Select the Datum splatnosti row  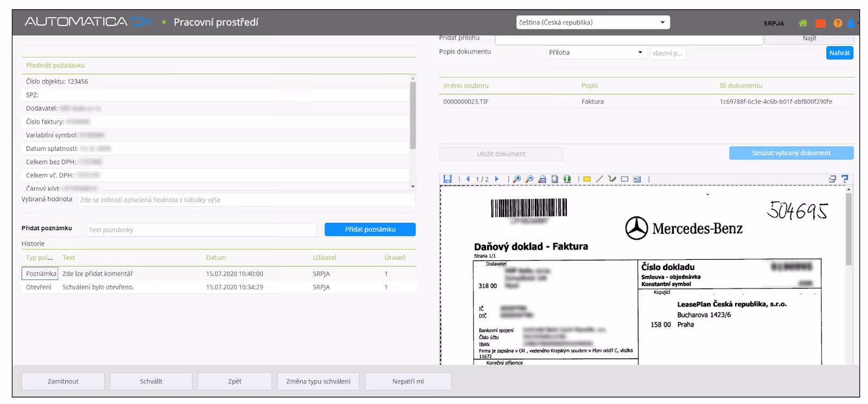click(x=215, y=149)
